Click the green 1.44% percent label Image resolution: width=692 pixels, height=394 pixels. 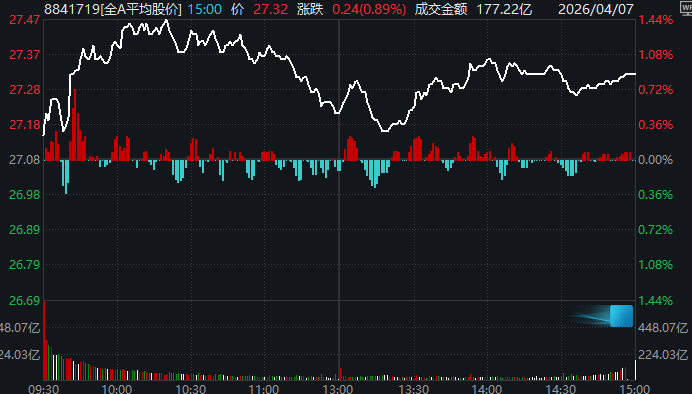(x=655, y=300)
